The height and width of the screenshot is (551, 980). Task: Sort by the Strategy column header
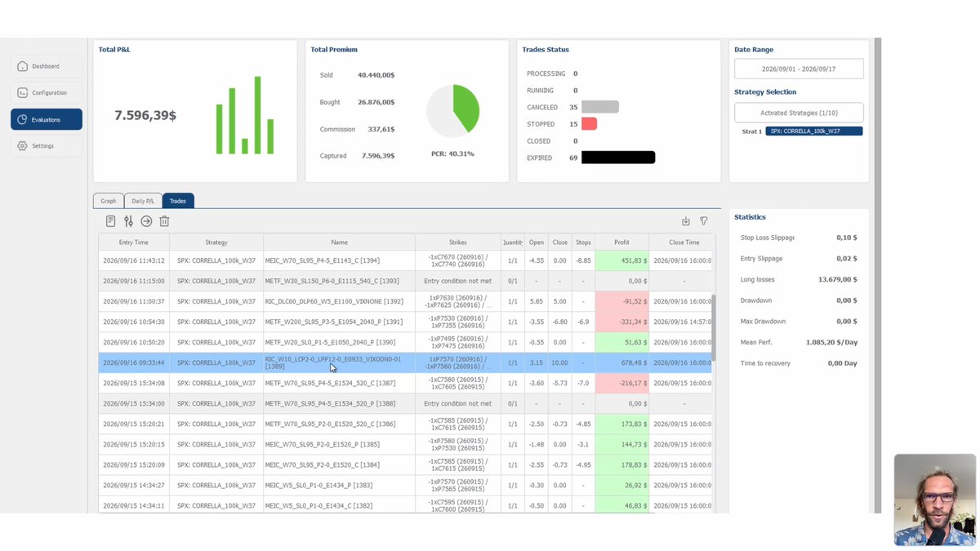coord(216,242)
